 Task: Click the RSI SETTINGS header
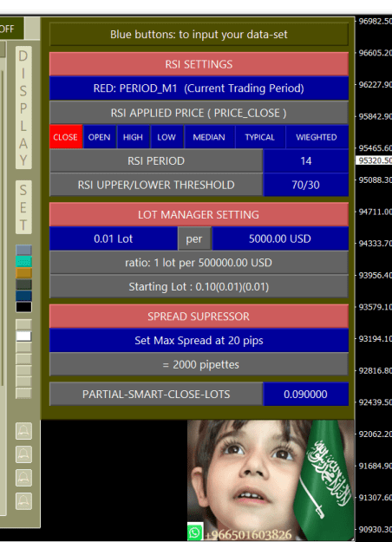[x=199, y=64]
